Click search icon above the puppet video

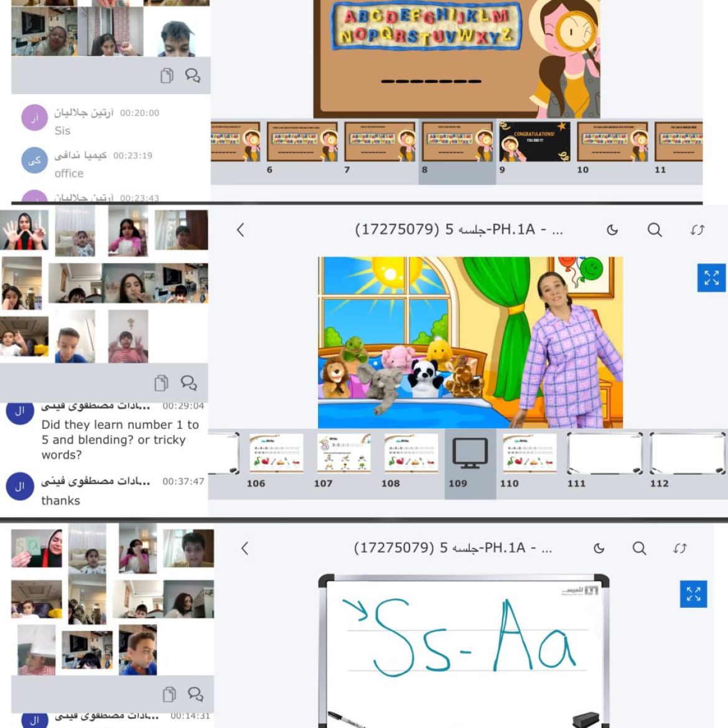(x=655, y=230)
